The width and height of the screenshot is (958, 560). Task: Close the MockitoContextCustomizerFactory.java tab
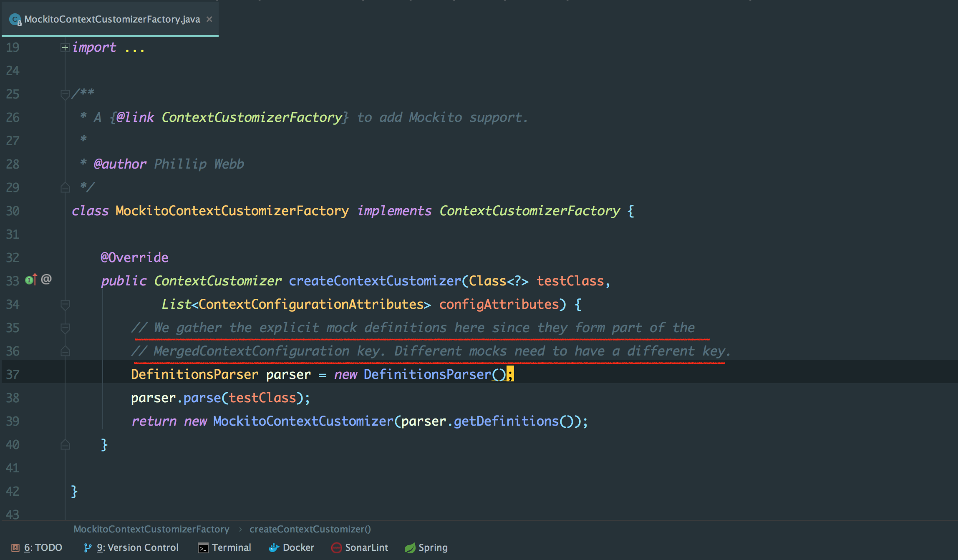pyautogui.click(x=209, y=19)
